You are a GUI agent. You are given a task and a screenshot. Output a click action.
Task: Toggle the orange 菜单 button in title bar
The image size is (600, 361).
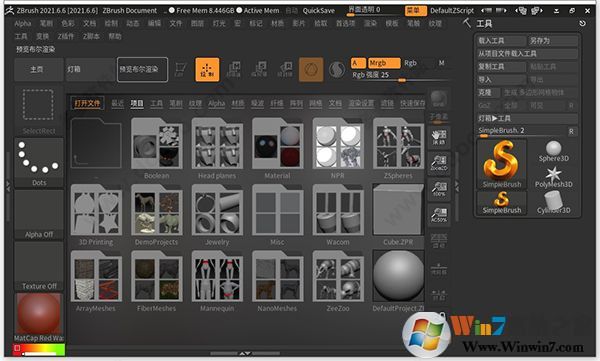pos(415,11)
